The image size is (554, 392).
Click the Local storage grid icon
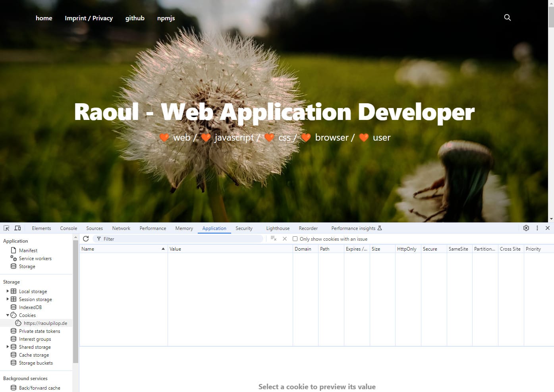click(14, 291)
